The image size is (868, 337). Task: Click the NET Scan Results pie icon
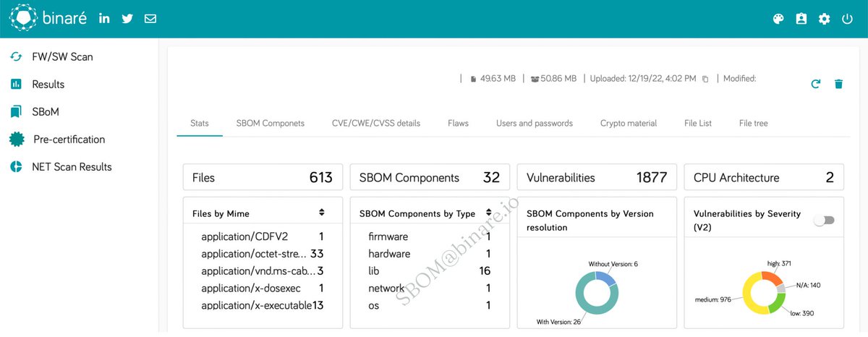click(x=16, y=166)
